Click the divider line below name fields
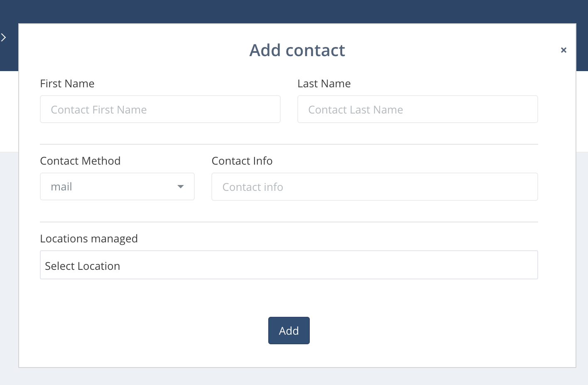588x385 pixels. pos(289,144)
